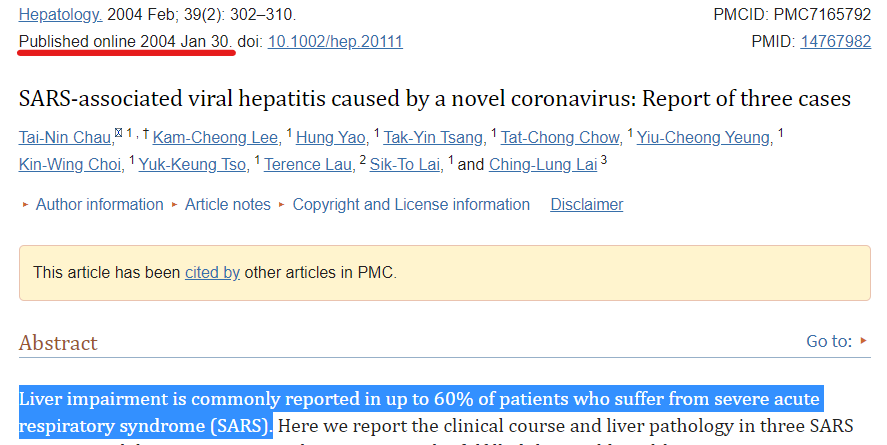Open author Kam-Cheong Lee's link
The image size is (887, 445).
pyautogui.click(x=215, y=137)
